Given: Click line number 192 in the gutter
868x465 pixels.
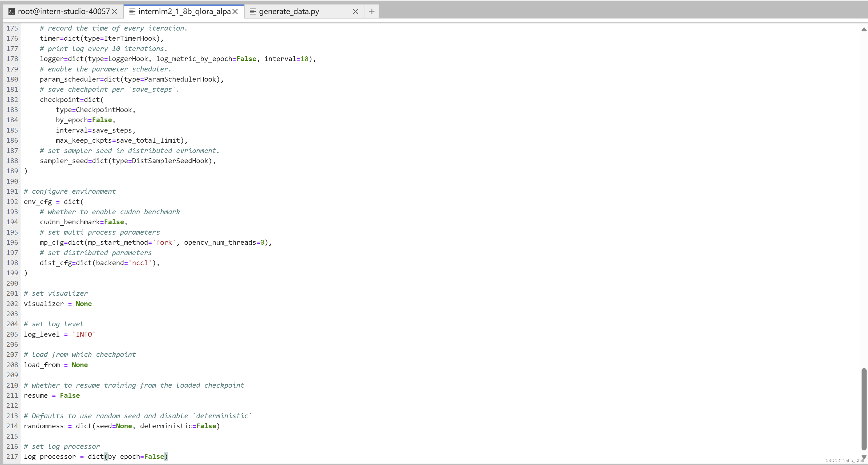Looking at the screenshot, I should tap(12, 202).
